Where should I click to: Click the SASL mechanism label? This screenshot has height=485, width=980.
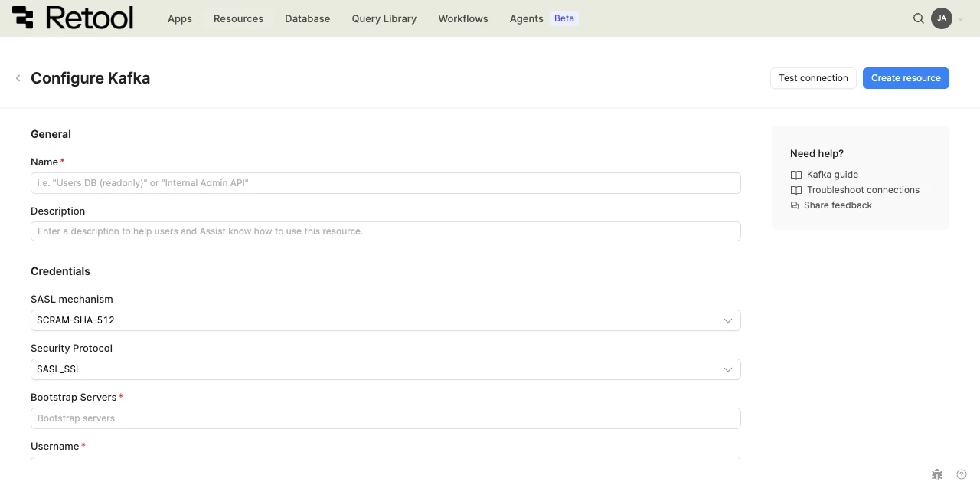pos(72,299)
